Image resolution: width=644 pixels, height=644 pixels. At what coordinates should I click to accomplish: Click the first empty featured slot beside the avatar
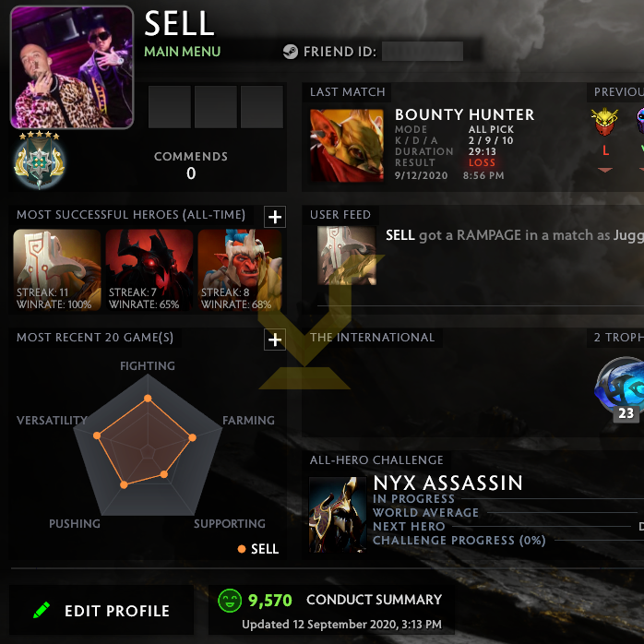click(x=170, y=107)
